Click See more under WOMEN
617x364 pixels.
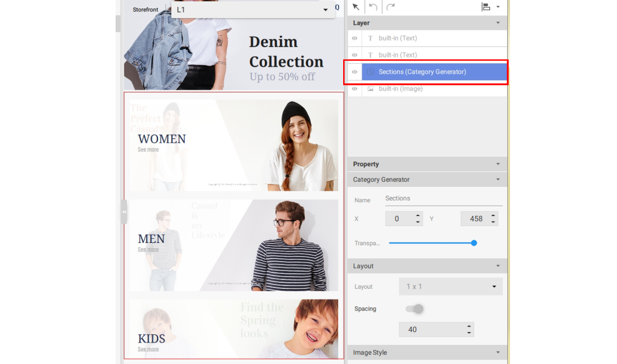148,150
